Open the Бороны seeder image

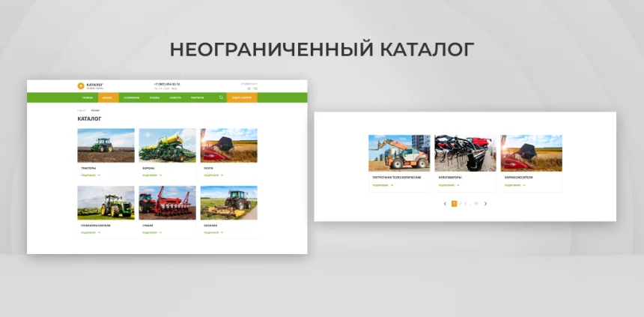pos(167,145)
